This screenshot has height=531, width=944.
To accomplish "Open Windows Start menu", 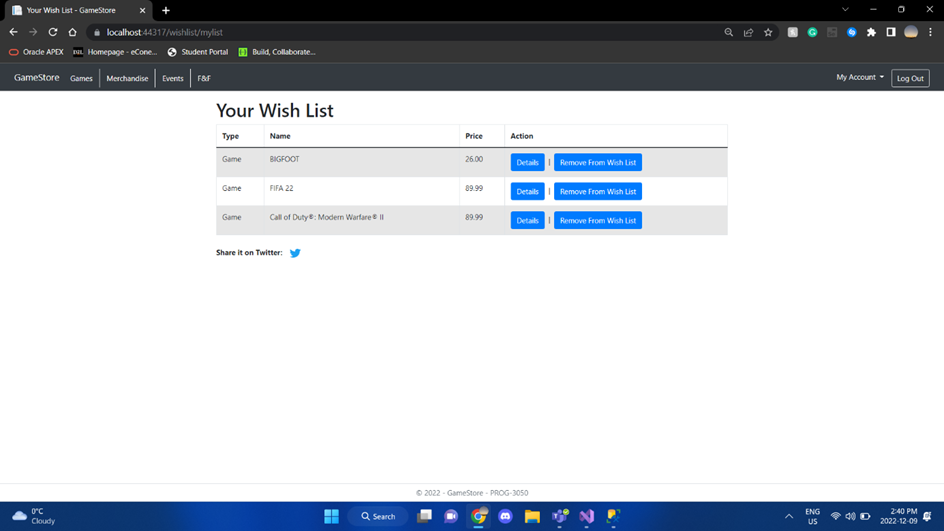I will pos(331,517).
